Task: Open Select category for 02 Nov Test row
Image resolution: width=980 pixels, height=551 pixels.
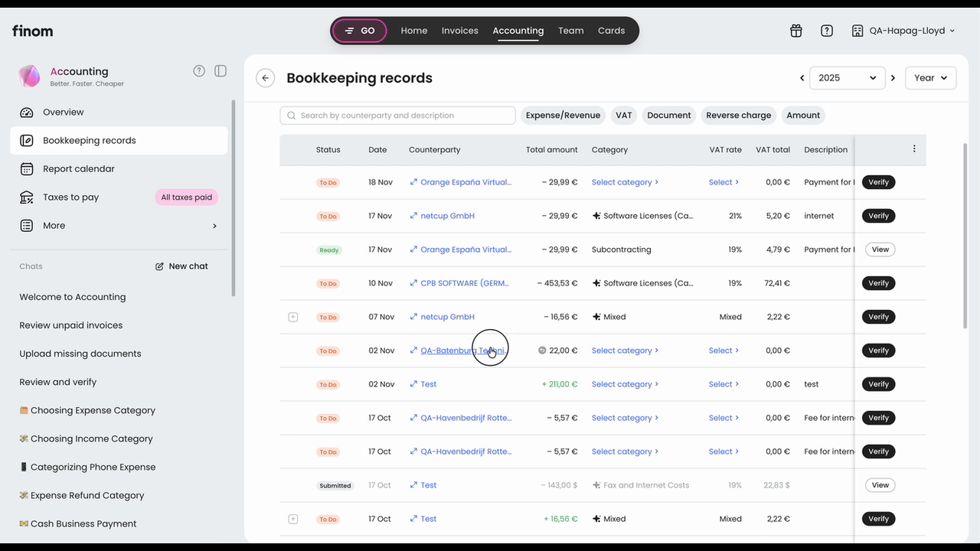Action: 625,384
